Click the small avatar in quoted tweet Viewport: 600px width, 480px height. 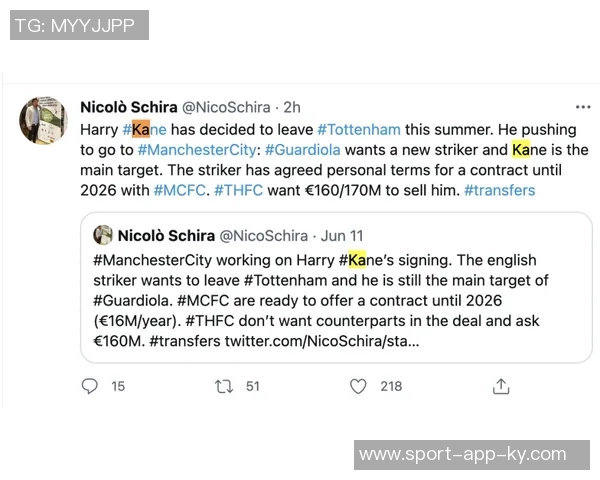click(103, 236)
